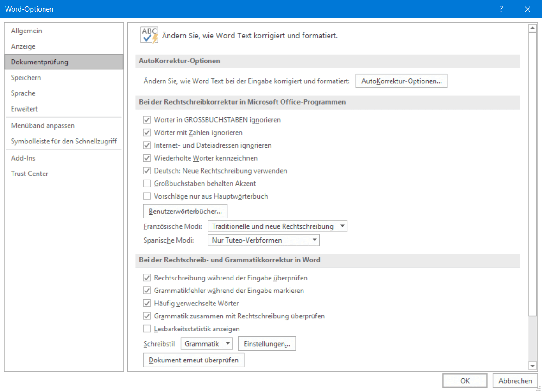Click the AutoKorrektur-Optionen button
The image size is (542, 392).
(401, 81)
